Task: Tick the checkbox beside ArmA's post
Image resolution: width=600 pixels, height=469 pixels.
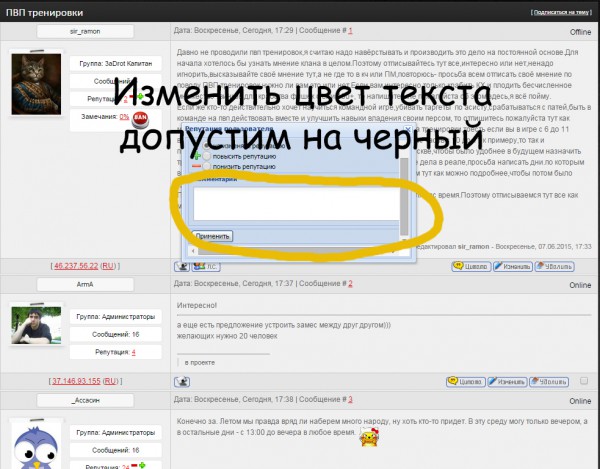Action: (x=584, y=381)
